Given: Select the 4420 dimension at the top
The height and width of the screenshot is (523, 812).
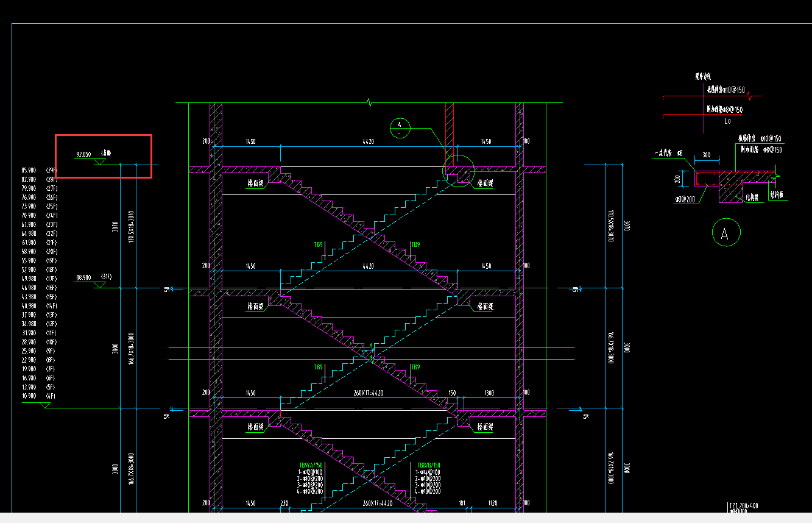Looking at the screenshot, I should pos(368,141).
